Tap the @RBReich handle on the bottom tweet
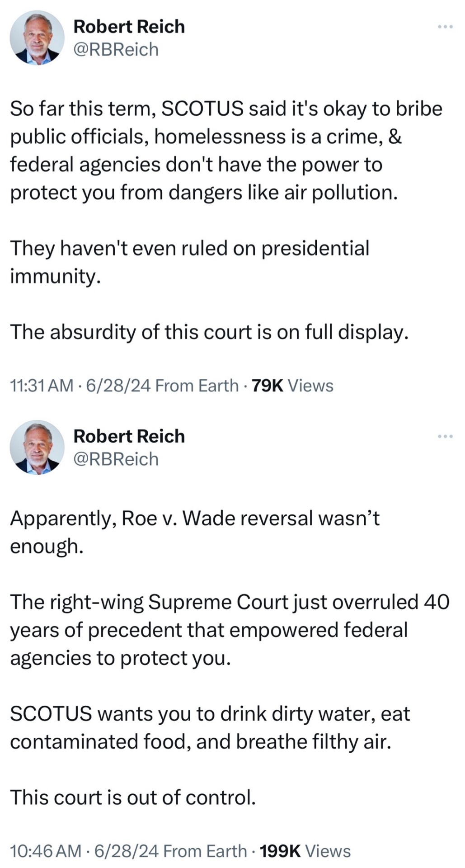This screenshot has width=465, height=868. click(116, 459)
